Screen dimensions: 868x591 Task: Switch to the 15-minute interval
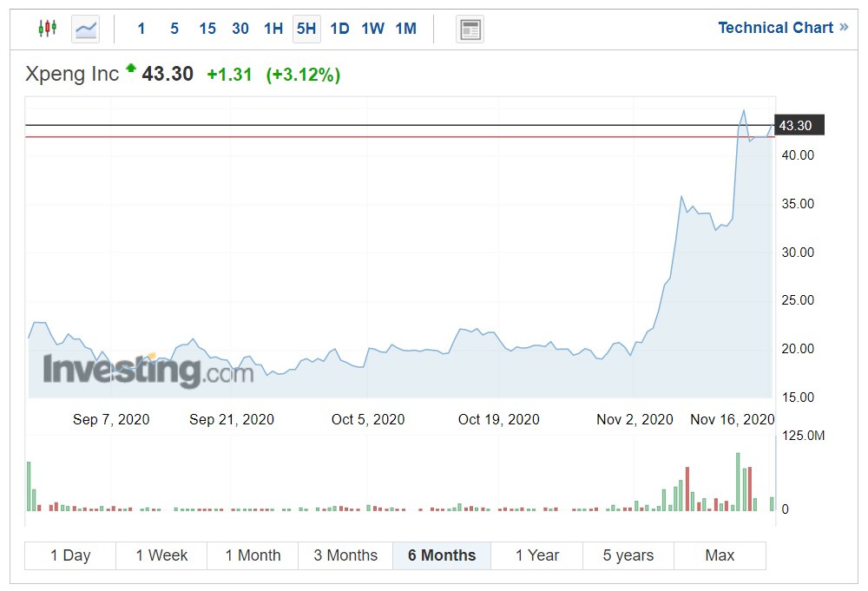[x=207, y=28]
